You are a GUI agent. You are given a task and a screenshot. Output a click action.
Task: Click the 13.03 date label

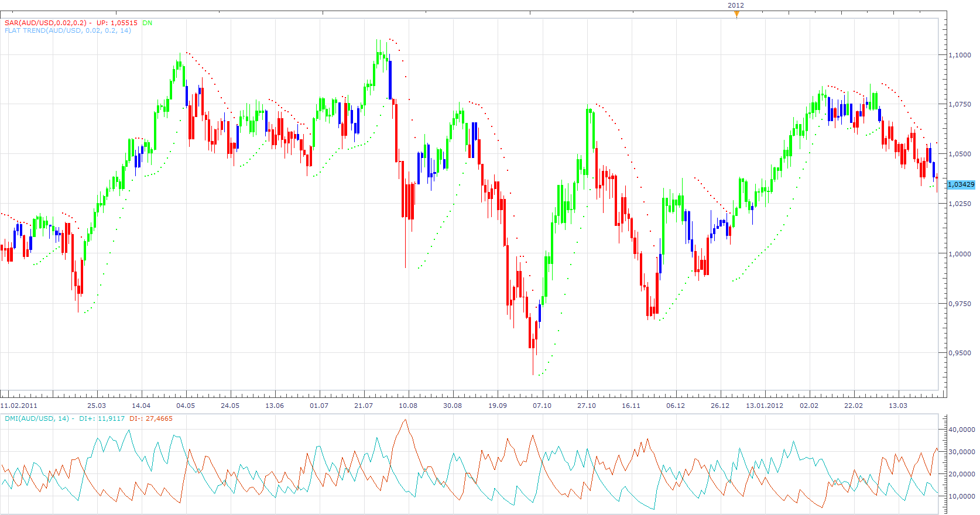tap(898, 406)
